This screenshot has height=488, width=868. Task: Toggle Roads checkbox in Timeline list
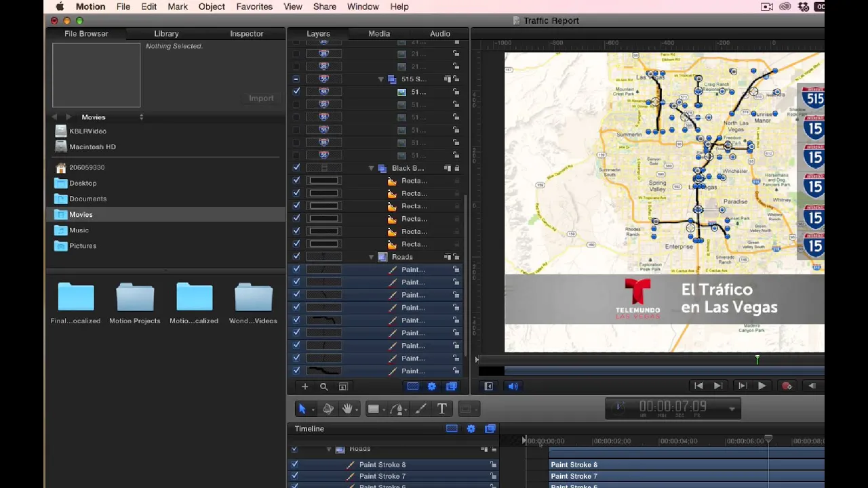294,449
